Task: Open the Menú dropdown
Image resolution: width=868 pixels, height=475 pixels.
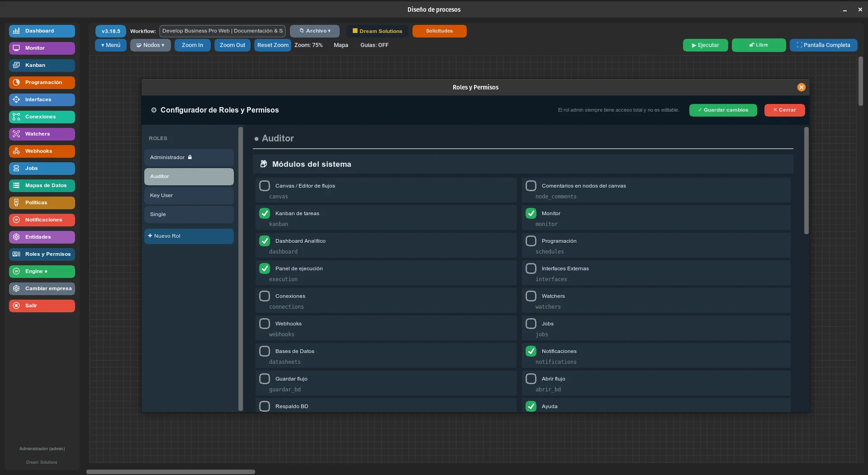Action: point(111,45)
